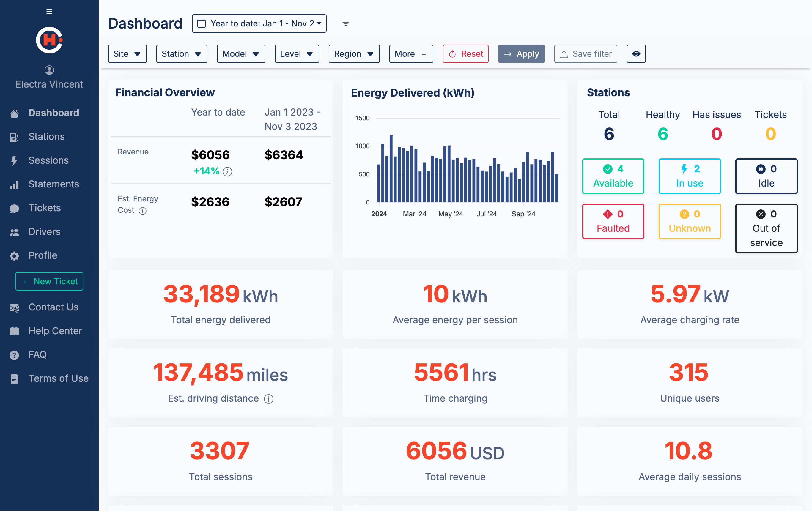Click the user avatar icon above Electra Vincent
The height and width of the screenshot is (511, 812).
[49, 70]
